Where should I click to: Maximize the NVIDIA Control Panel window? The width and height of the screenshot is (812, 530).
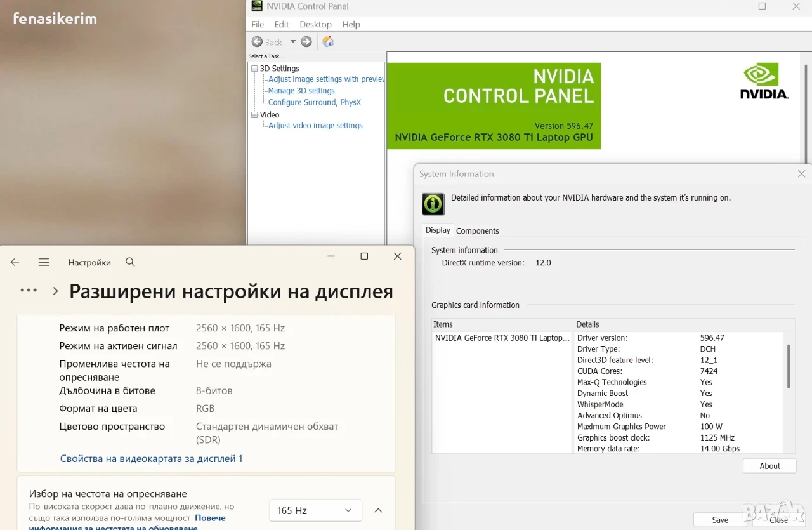(x=762, y=6)
